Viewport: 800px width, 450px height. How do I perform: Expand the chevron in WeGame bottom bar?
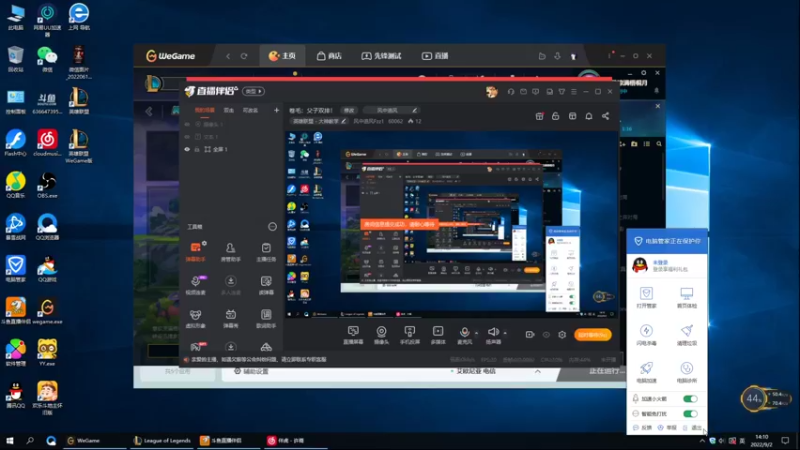point(538,371)
